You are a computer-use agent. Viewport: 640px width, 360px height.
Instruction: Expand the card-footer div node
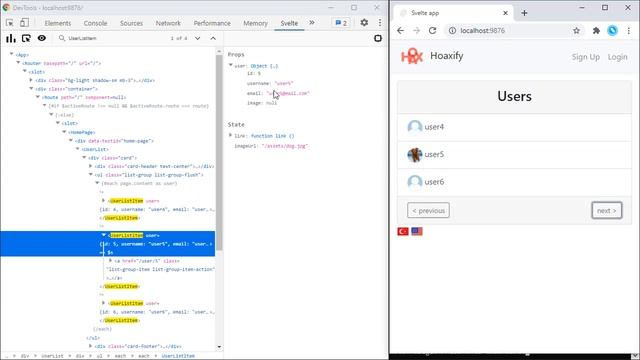[x=91, y=346]
